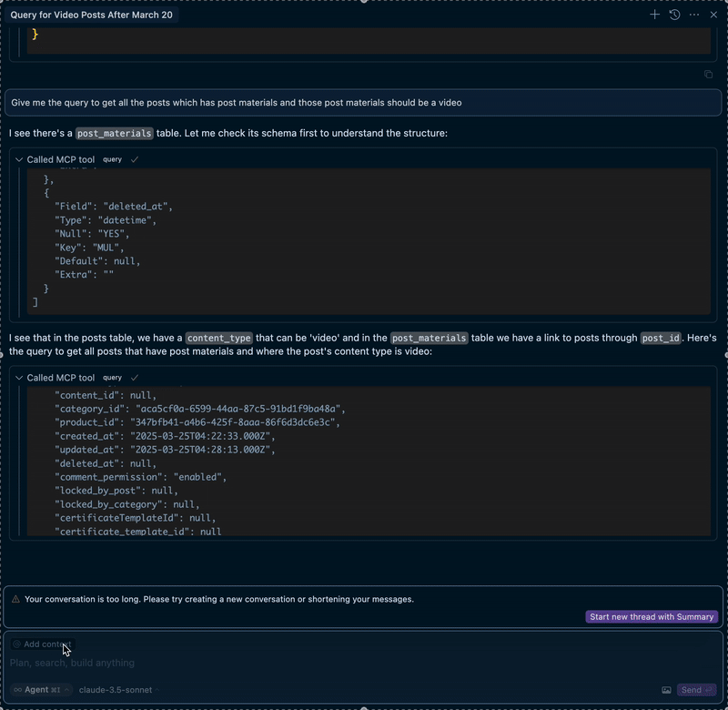This screenshot has width=728, height=710.
Task: Start a new chat with plus icon
Action: (x=654, y=15)
